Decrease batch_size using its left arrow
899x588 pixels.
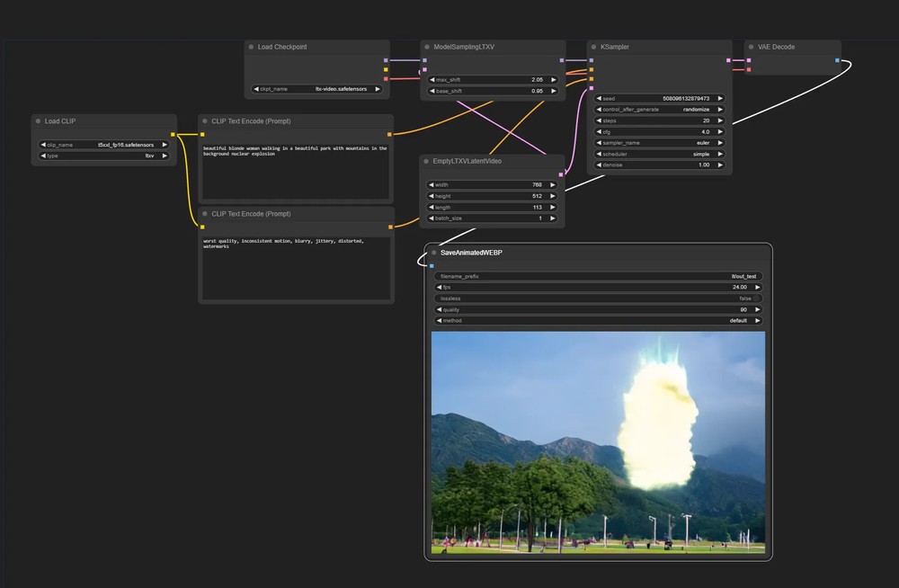pyautogui.click(x=432, y=218)
